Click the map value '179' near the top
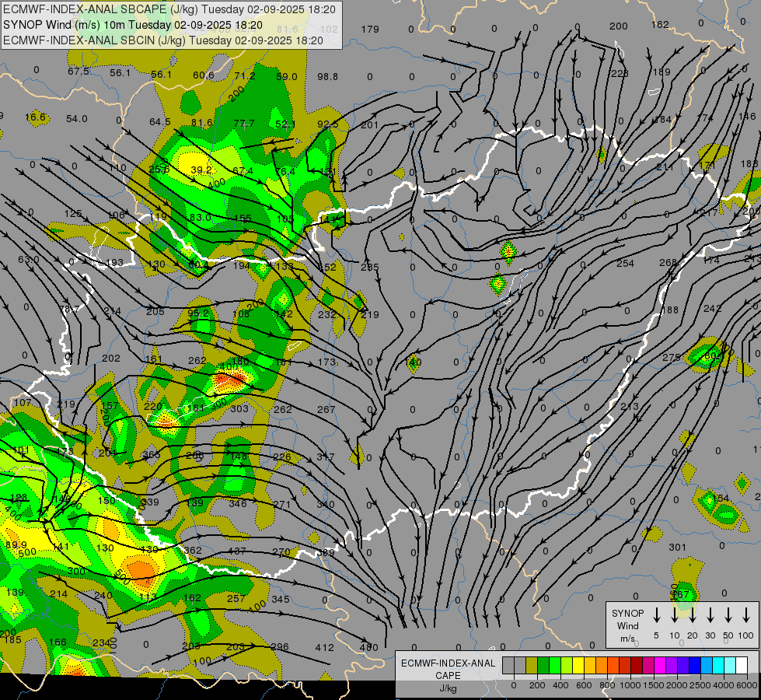Viewport: 761px width, 700px height. pos(370,29)
